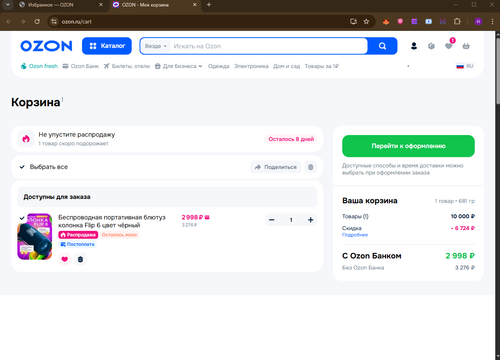This screenshot has width=500, height=360.
Task: Reload the page
Action: pos(37,21)
